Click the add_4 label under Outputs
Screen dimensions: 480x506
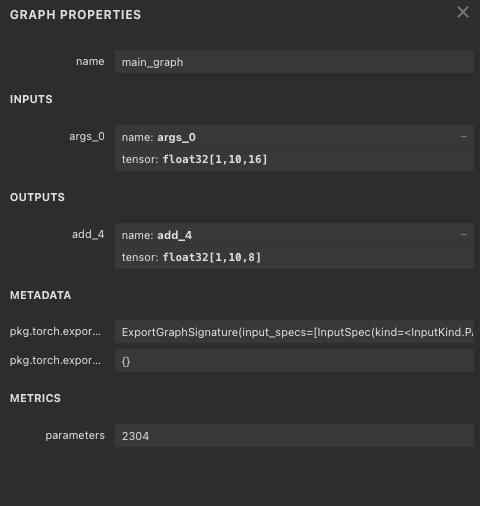88,234
